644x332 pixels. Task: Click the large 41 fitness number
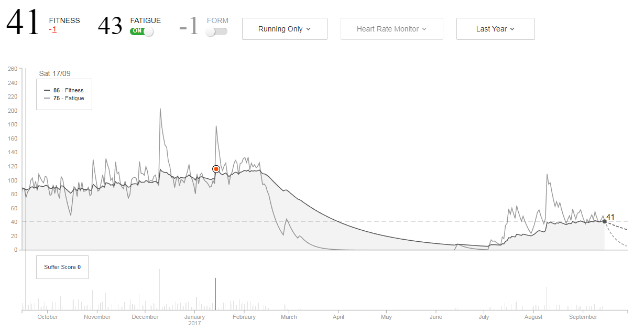23,23
